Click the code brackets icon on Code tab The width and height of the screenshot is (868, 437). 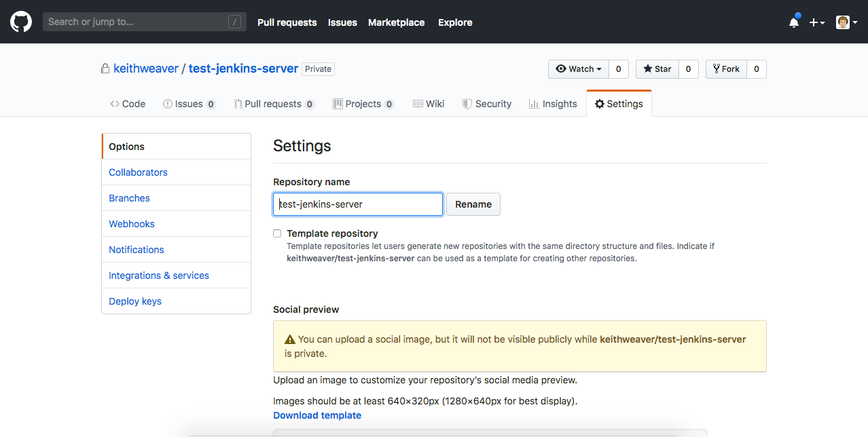[x=115, y=104]
